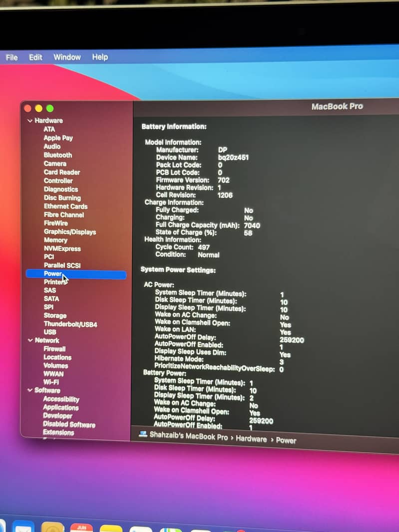Image resolution: width=399 pixels, height=532 pixels.
Task: Open the Calendar icon showing JUN in the Dock
Action: (81, 528)
